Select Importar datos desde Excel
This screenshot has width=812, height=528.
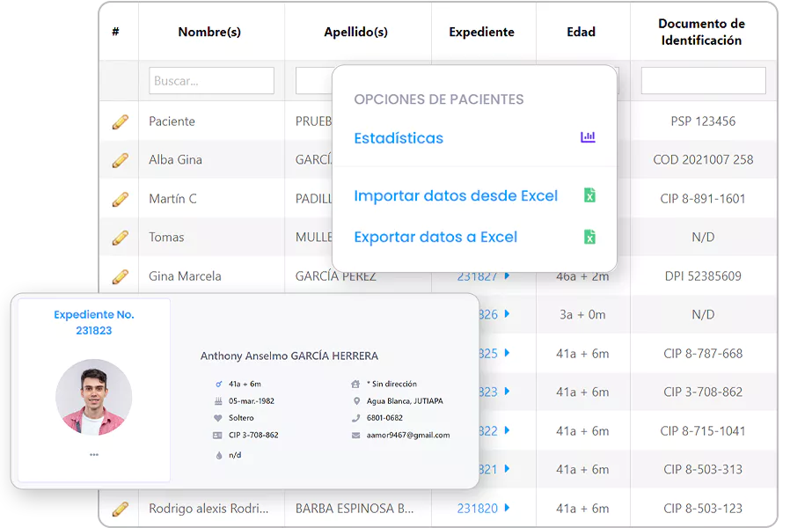click(455, 195)
